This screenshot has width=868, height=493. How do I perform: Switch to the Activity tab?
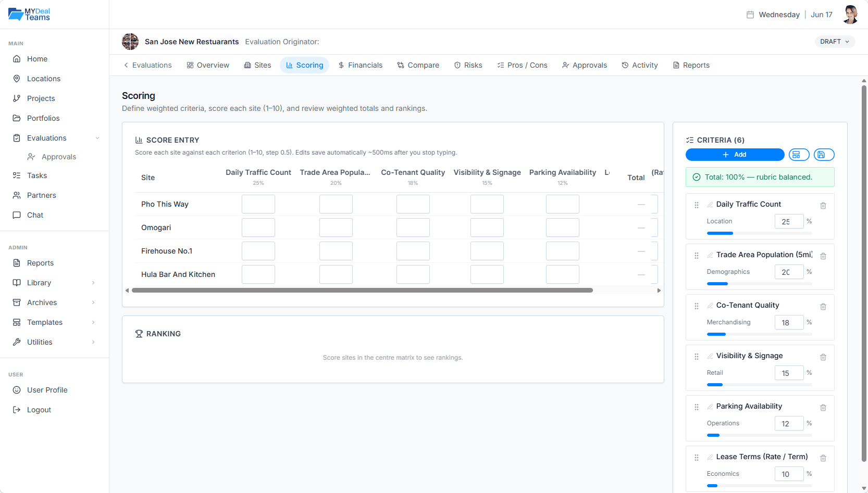point(639,65)
